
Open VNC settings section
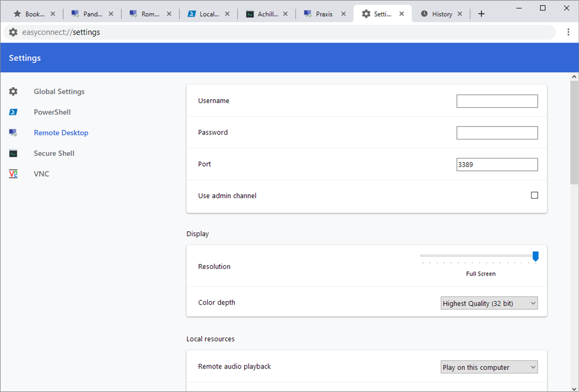(41, 174)
